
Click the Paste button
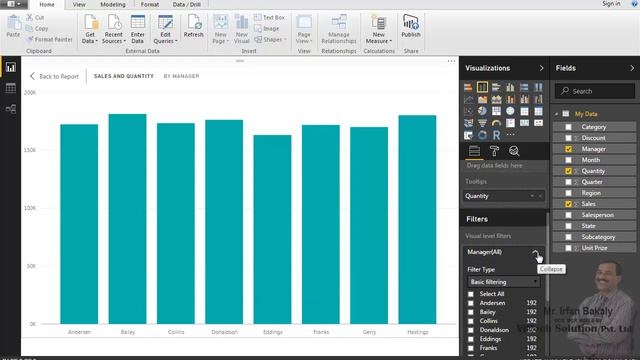coord(13,27)
